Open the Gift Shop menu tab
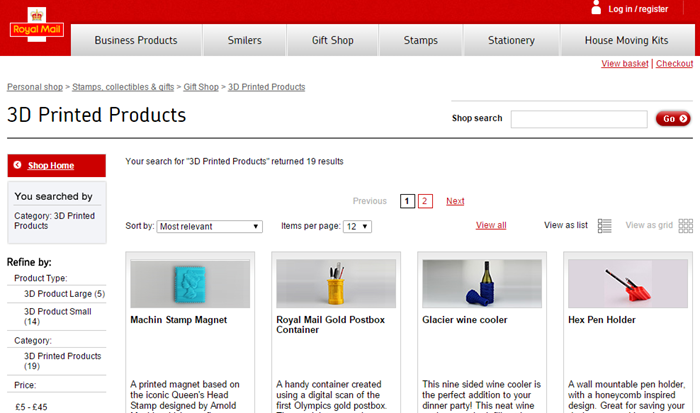700x413 pixels. click(333, 40)
